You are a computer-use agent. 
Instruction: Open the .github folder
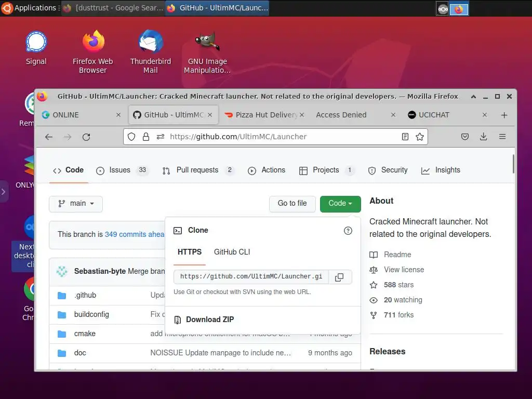85,295
